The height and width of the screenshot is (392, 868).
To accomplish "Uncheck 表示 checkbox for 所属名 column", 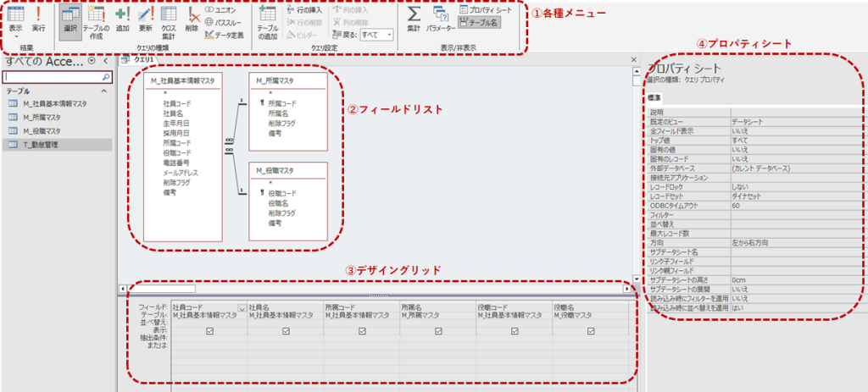I will pos(437,332).
